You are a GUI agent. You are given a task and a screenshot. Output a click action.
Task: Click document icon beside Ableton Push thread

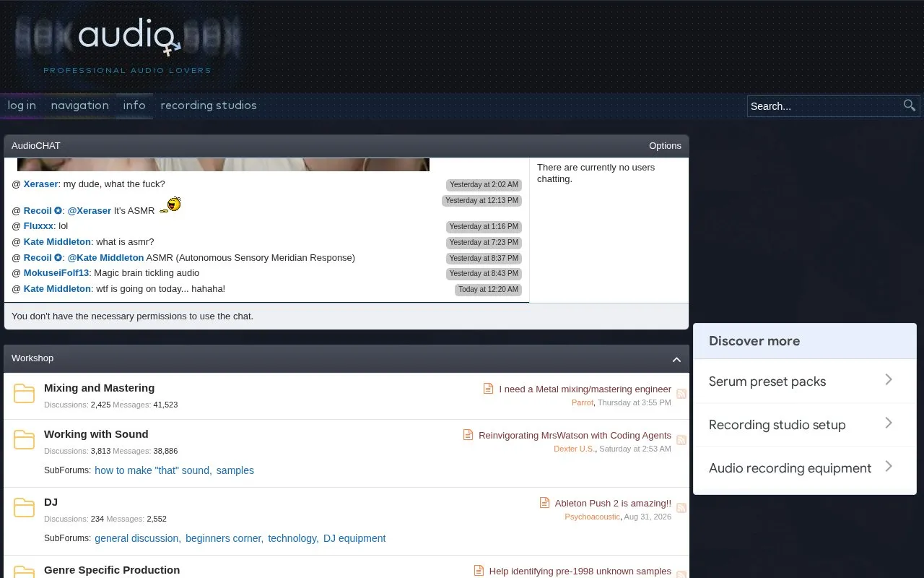click(545, 503)
